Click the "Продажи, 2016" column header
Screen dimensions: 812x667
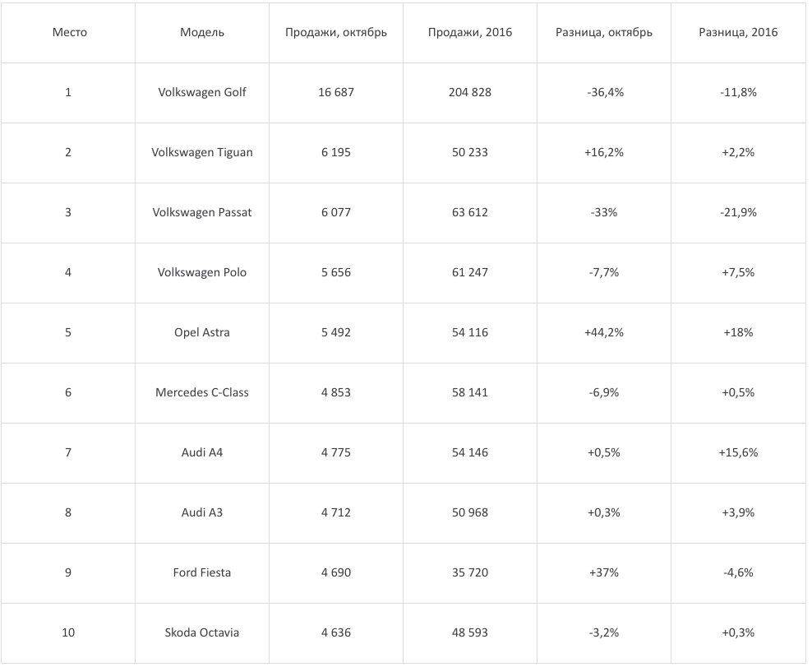[470, 33]
